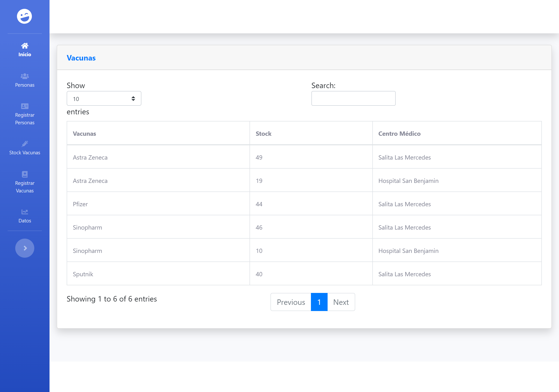Open Personas via the people icon

(25, 76)
